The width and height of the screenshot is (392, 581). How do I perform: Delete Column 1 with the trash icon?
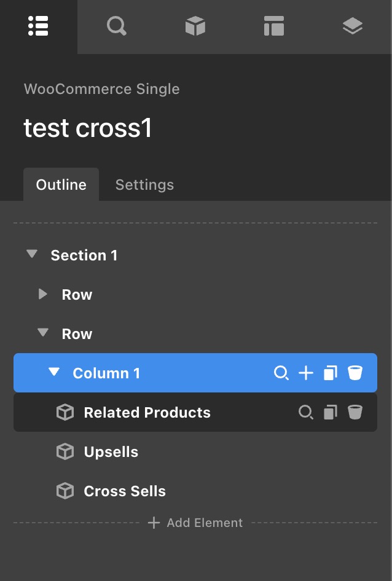pyautogui.click(x=355, y=373)
